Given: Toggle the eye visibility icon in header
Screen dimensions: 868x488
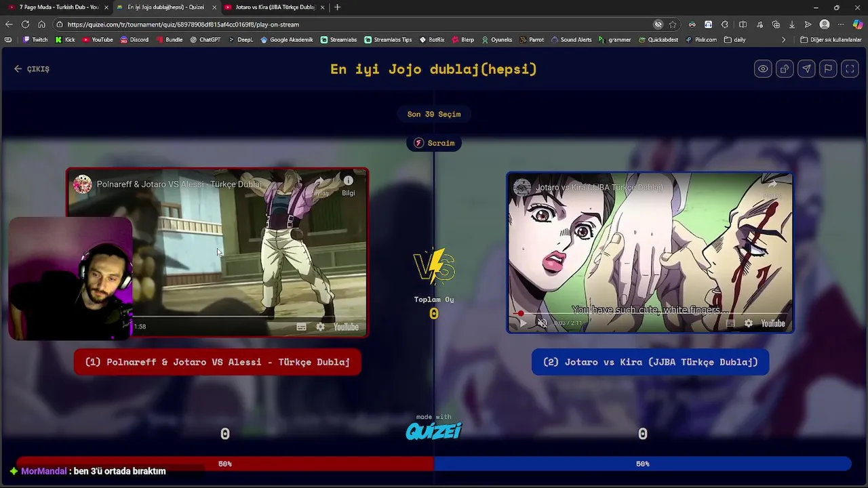Looking at the screenshot, I should [763, 68].
